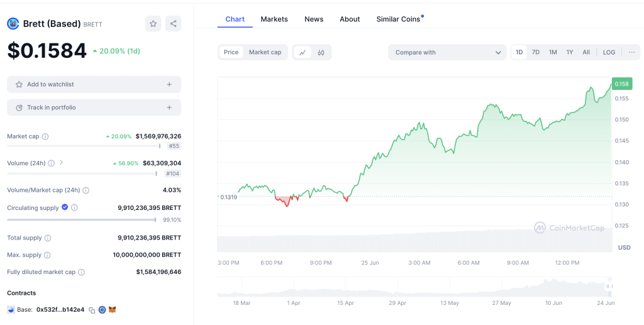Click the star favorite icon beside Brett title
Image resolution: width=644 pixels, height=325 pixels.
[x=153, y=24]
